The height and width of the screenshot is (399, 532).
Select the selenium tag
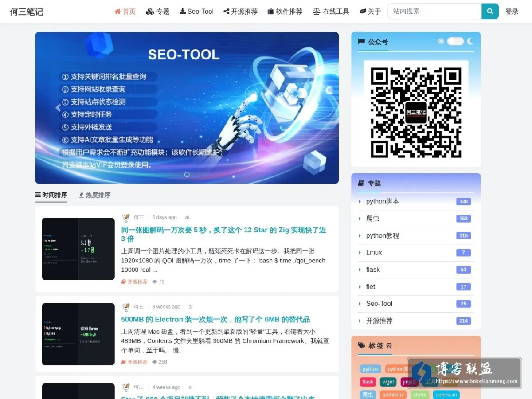(446, 395)
